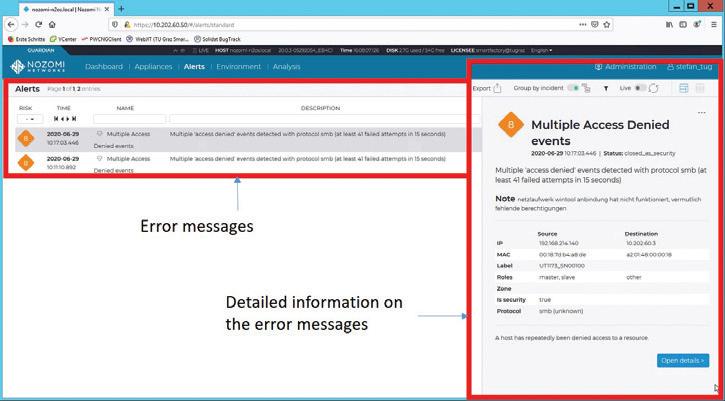Click the TIME column navigation arrows
Viewport: 725px width, 401px height.
click(65, 119)
